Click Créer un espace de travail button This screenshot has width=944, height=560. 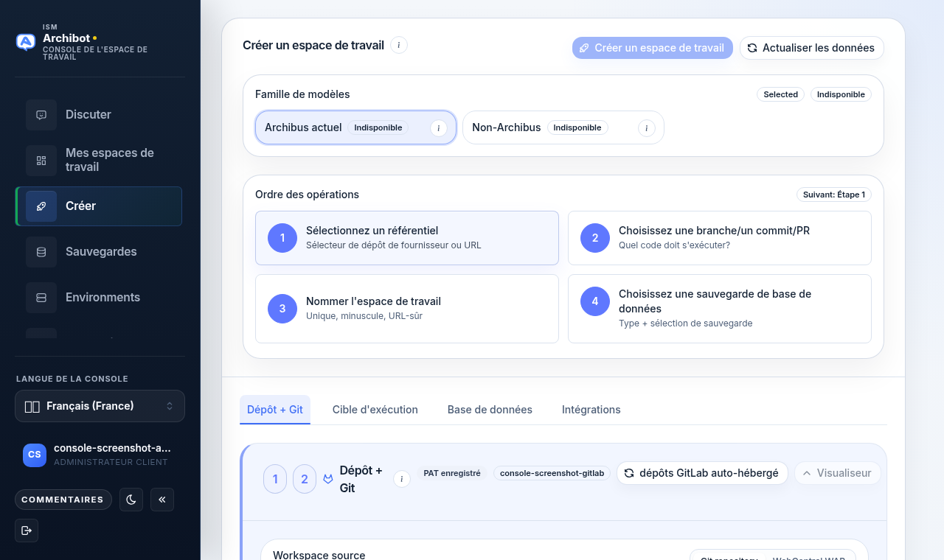pyautogui.click(x=653, y=48)
